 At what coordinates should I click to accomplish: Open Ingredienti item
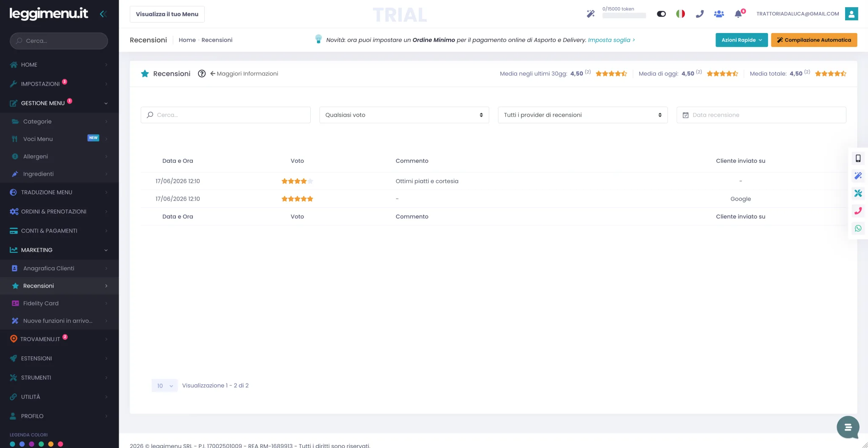(59, 174)
